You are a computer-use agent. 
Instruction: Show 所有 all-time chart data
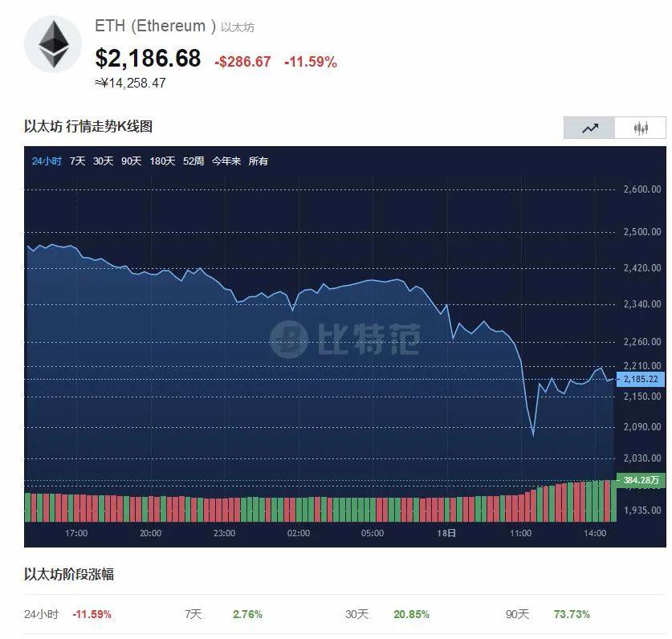pos(259,161)
